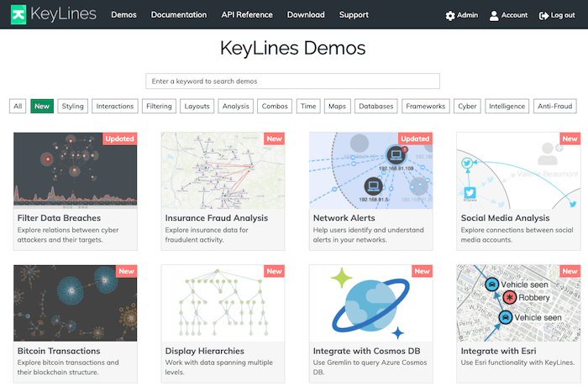Click the Integrate with Esri title
The height and width of the screenshot is (386, 588).
[x=498, y=351]
